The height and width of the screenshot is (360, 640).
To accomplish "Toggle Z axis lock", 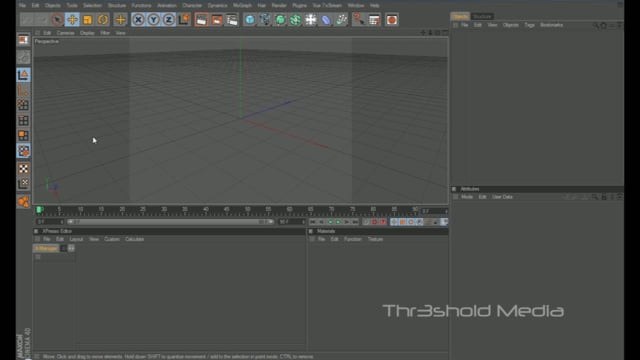I will coord(169,20).
